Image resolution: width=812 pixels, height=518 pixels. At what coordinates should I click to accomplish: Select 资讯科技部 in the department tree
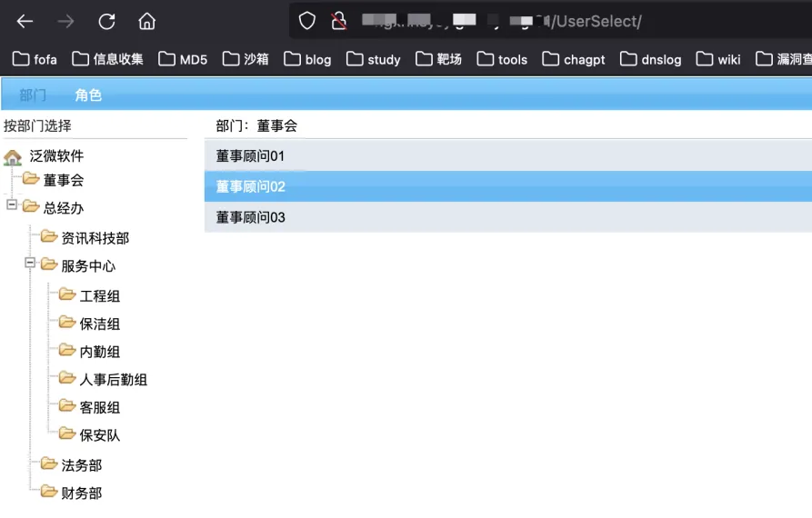coord(95,238)
